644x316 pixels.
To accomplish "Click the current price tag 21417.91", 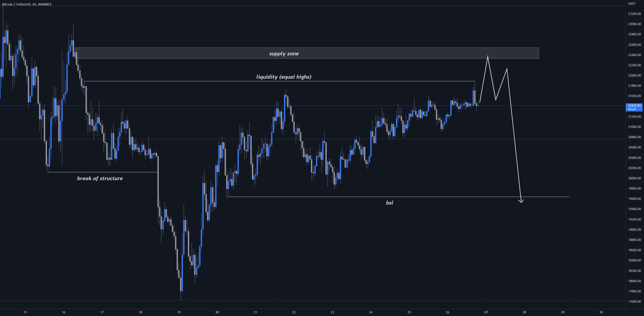I will 634,107.
